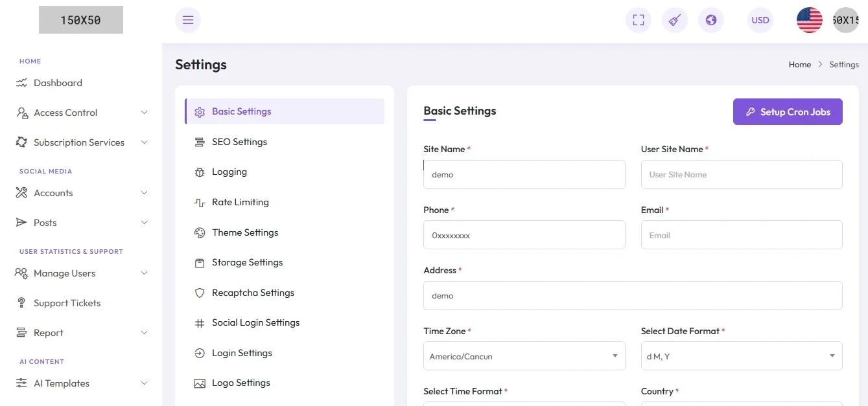Screen dimensions: 868x406
Task: Click the Setup Cron Jobs button
Action: pyautogui.click(x=788, y=112)
